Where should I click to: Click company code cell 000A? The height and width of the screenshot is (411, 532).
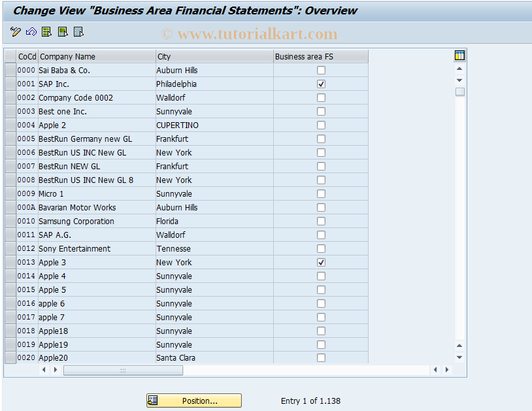pyautogui.click(x=26, y=208)
